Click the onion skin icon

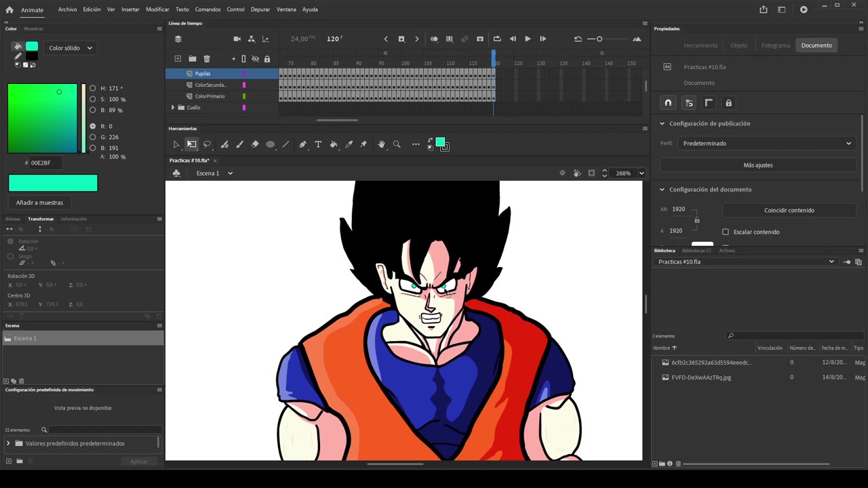pyautogui.click(x=434, y=39)
